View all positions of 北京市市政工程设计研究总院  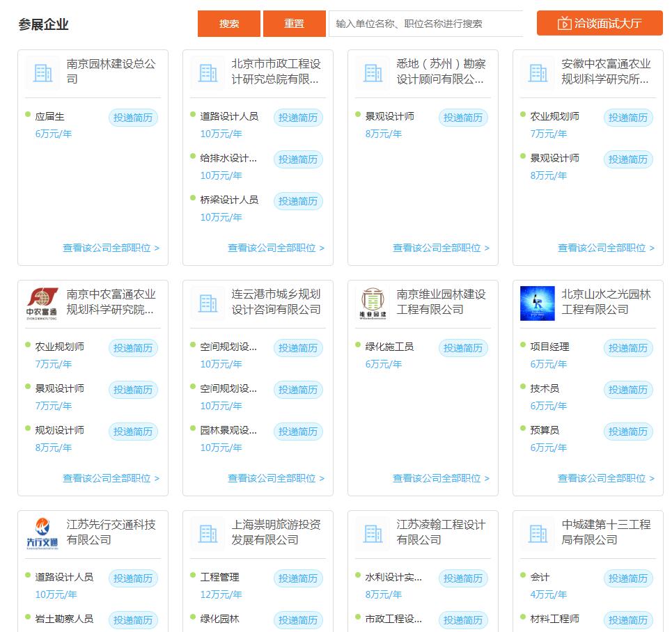(276, 248)
